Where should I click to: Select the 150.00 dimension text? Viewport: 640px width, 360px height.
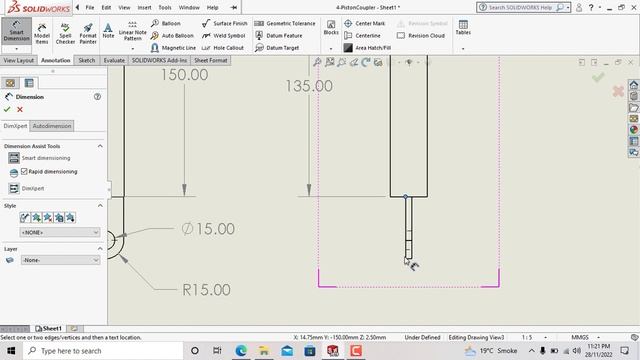184,75
